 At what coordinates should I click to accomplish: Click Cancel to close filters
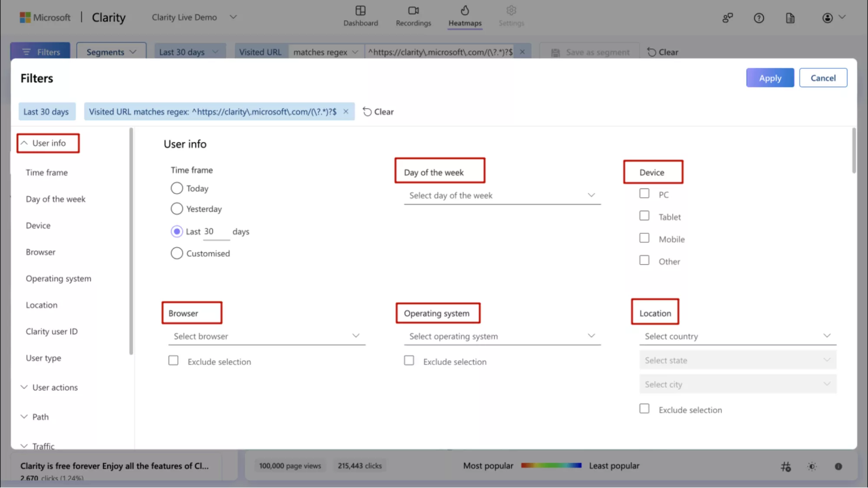[823, 78]
